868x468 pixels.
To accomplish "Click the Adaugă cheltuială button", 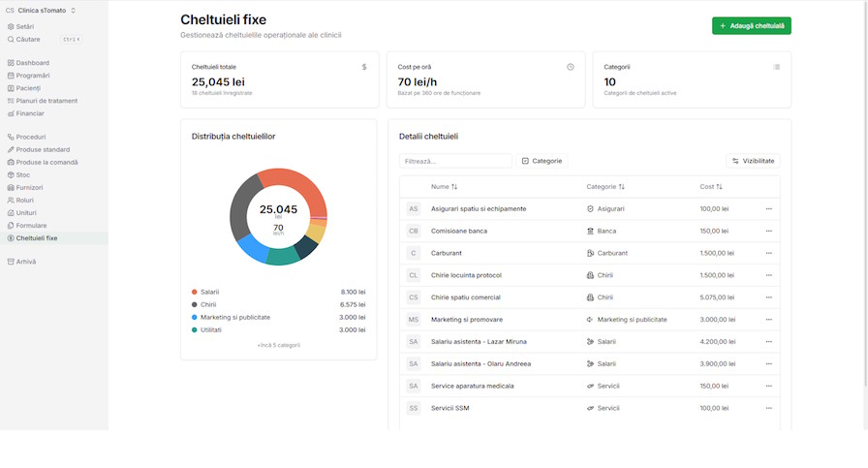I will click(x=751, y=26).
